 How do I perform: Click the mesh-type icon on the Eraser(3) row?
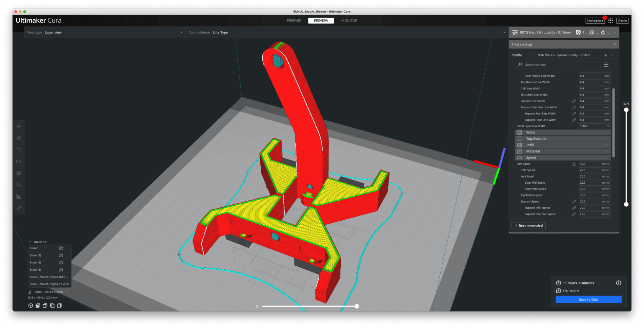61,270
